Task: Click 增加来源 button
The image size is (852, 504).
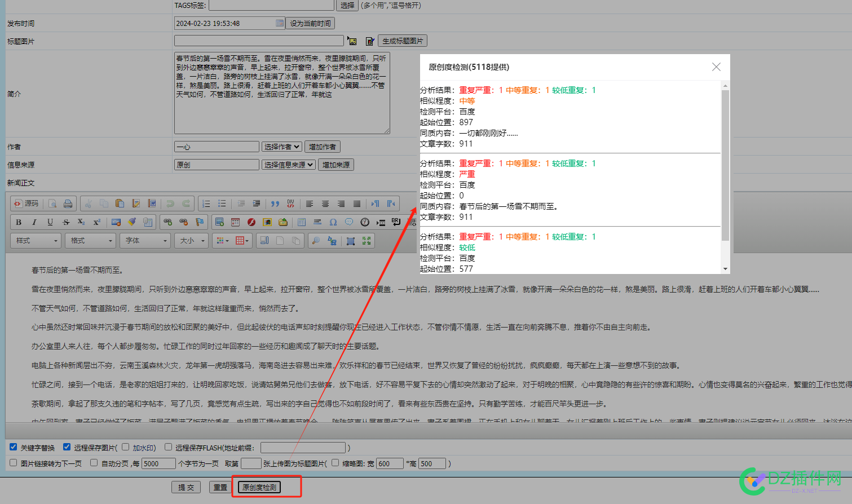Action: coord(336,165)
